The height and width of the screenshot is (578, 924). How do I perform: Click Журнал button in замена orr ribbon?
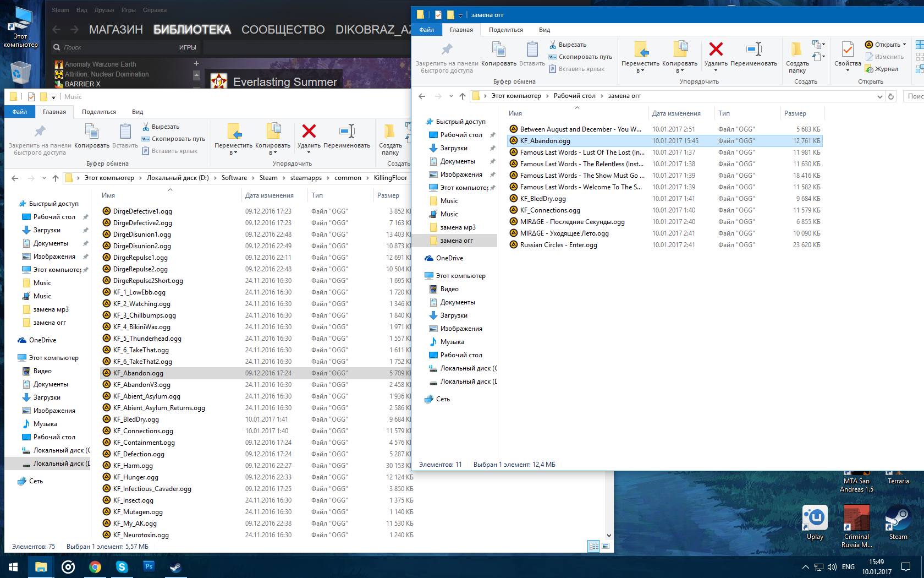pyautogui.click(x=881, y=69)
